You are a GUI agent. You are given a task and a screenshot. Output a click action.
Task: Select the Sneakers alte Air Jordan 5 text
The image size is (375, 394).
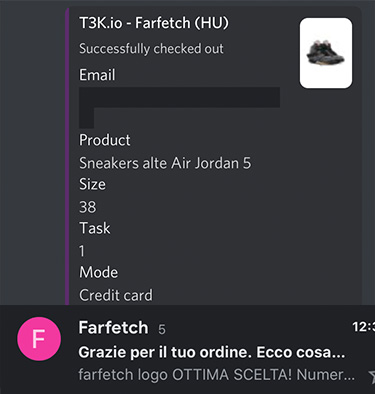coord(165,163)
